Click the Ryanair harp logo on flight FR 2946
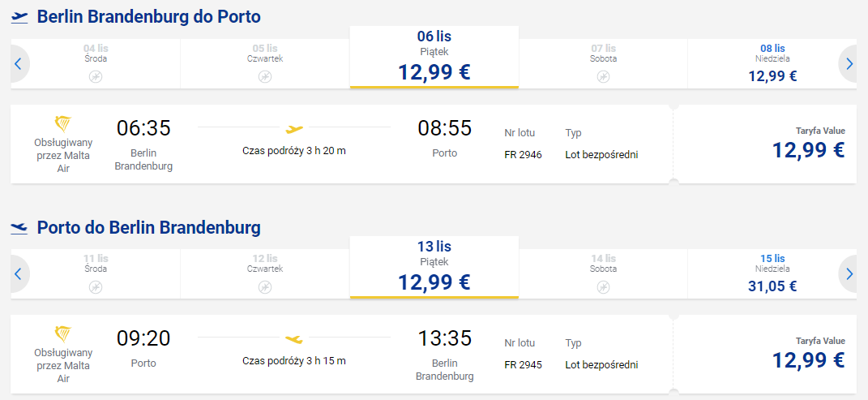 (x=63, y=124)
